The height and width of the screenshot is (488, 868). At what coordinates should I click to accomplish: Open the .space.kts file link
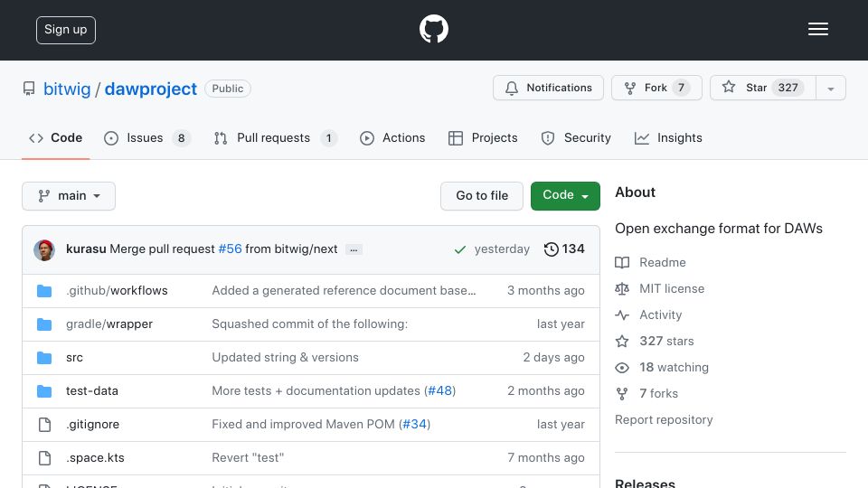[95, 458]
